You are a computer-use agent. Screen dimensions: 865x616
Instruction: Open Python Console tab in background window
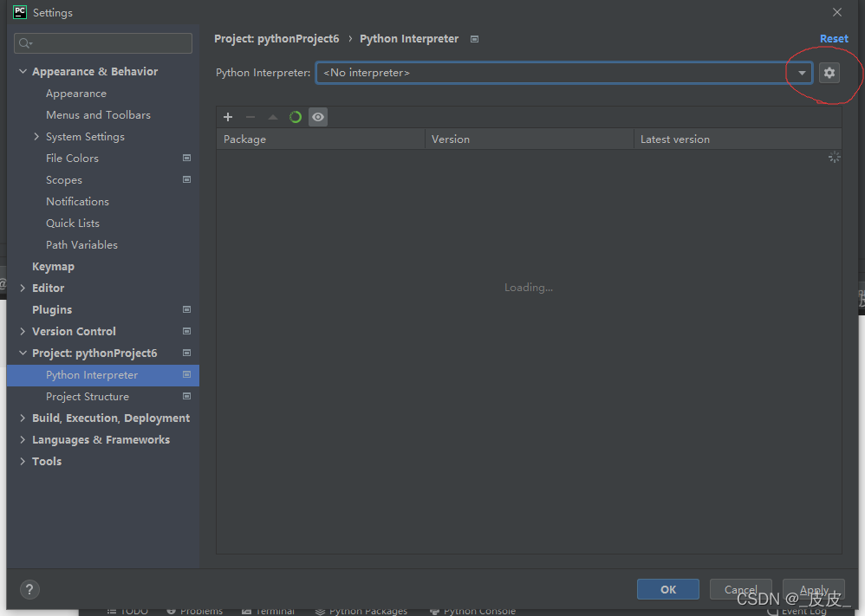(472, 611)
